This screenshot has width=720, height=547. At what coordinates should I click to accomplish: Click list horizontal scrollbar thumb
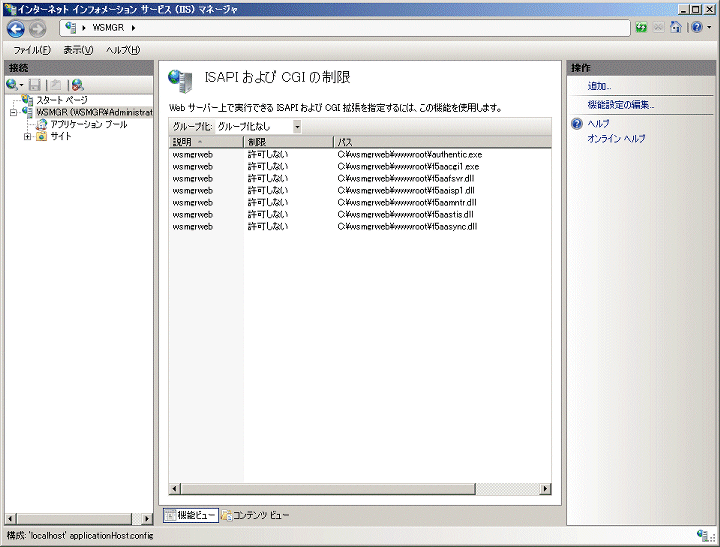(328, 489)
